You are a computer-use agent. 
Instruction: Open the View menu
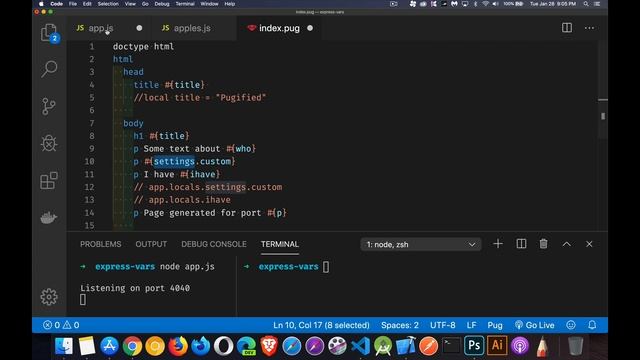pyautogui.click(x=130, y=4)
